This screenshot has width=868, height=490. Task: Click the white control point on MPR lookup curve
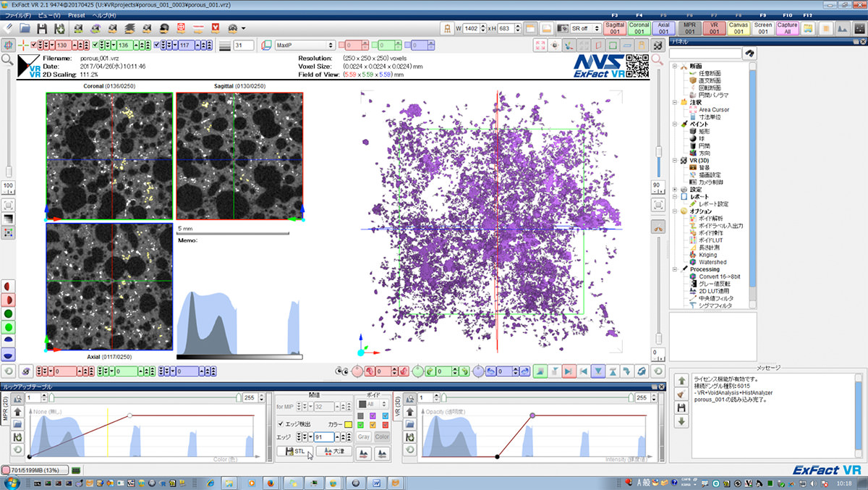[129, 415]
